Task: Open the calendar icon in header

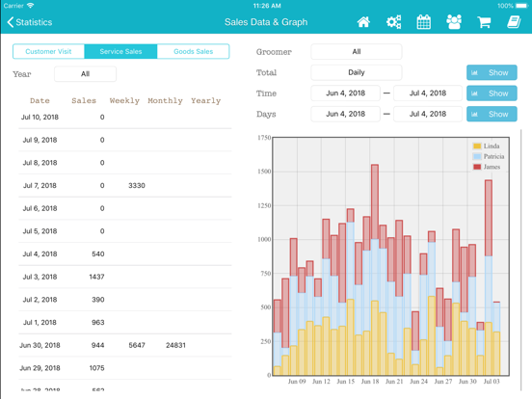Action: click(424, 22)
